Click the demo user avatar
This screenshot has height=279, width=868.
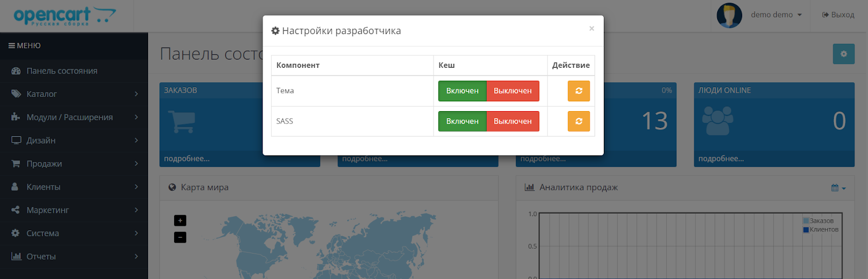(x=729, y=15)
